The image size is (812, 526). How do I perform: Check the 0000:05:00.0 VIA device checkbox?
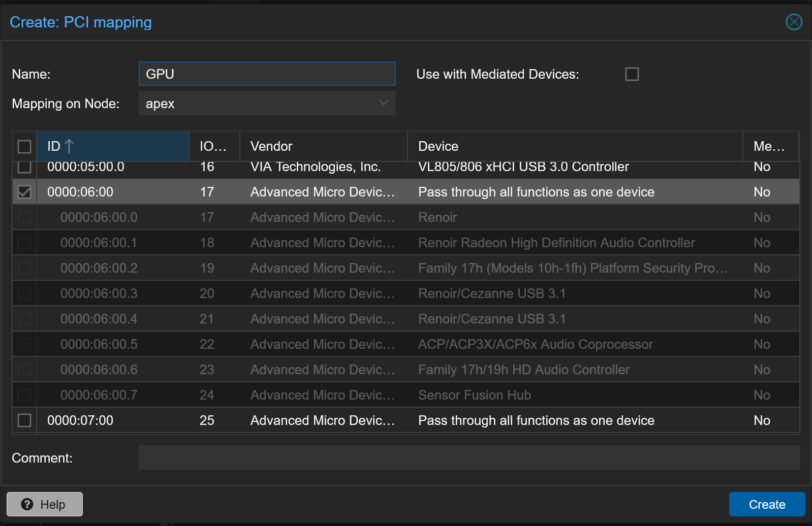24,167
